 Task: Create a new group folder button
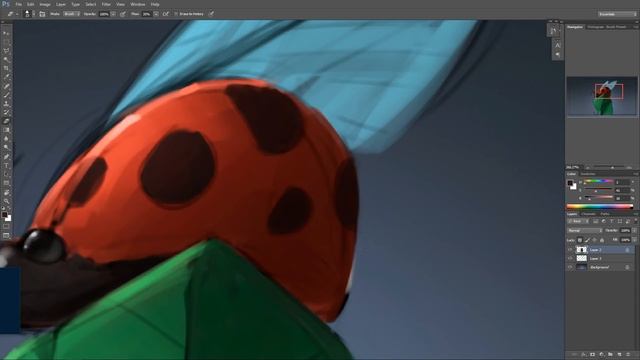point(611,355)
